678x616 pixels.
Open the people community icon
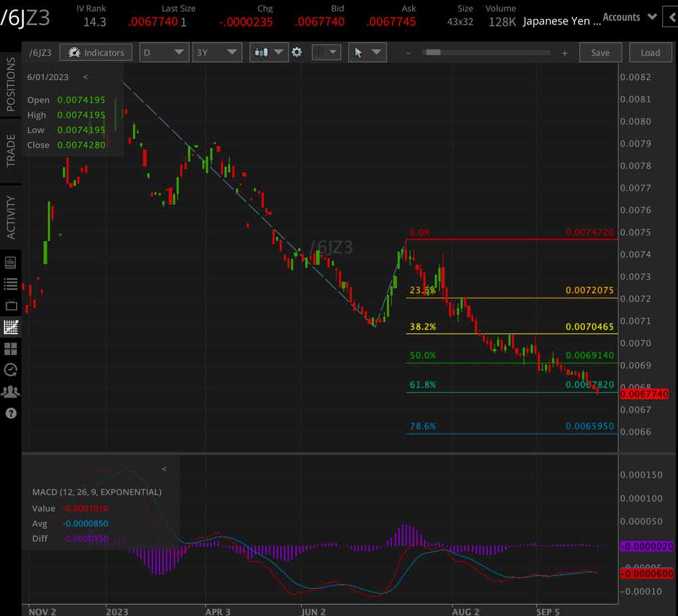10,391
